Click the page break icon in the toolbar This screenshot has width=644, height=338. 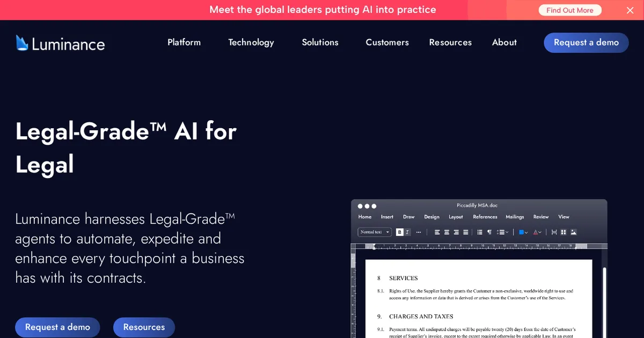(x=554, y=232)
